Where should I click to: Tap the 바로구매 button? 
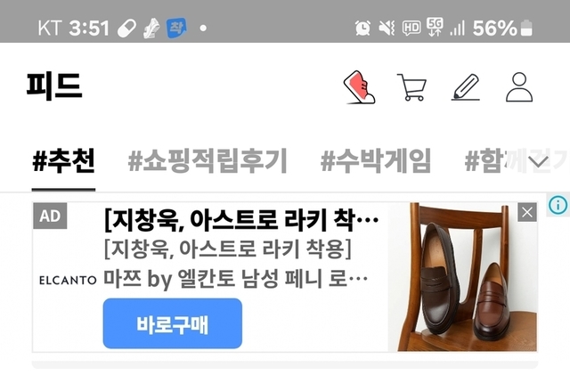click(x=172, y=323)
